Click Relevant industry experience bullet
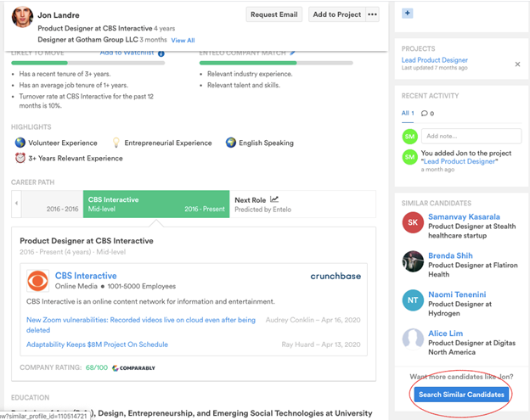Image resolution: width=530 pixels, height=420 pixels. [x=250, y=74]
